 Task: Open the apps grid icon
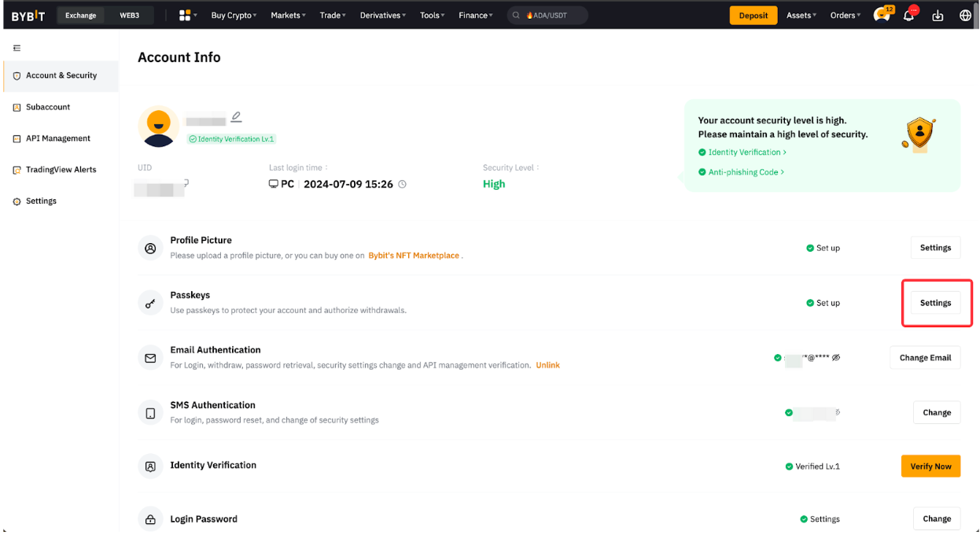click(x=186, y=15)
